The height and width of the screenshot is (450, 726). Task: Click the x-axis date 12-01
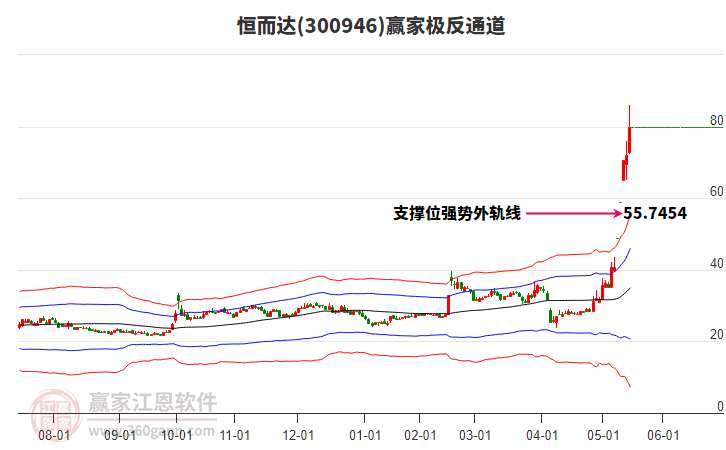[x=298, y=436]
